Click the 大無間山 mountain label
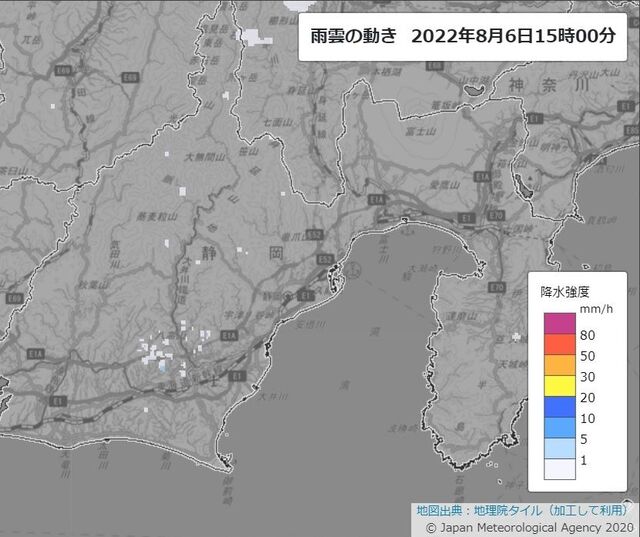Screen dimensions: 640x537 pos(204,157)
